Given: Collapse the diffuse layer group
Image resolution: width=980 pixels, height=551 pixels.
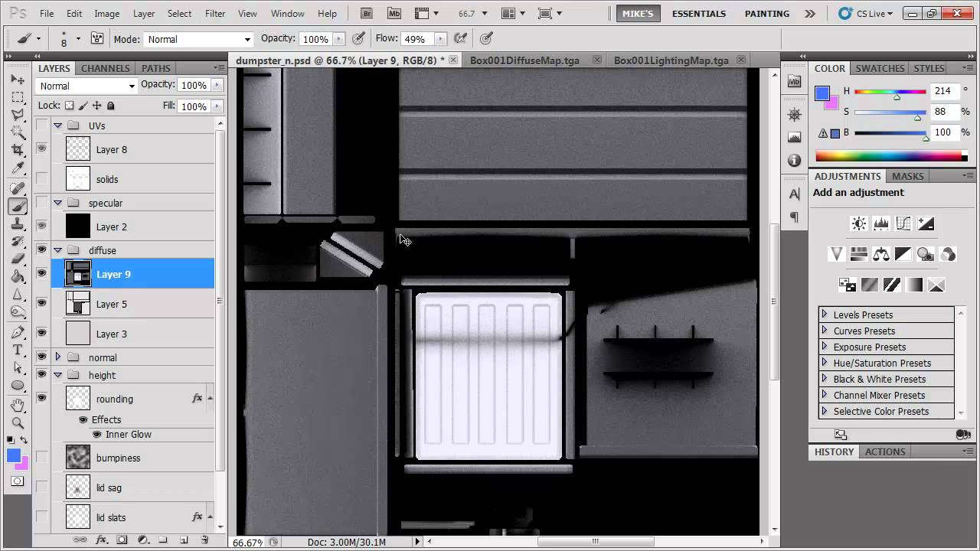Looking at the screenshot, I should pos(57,250).
